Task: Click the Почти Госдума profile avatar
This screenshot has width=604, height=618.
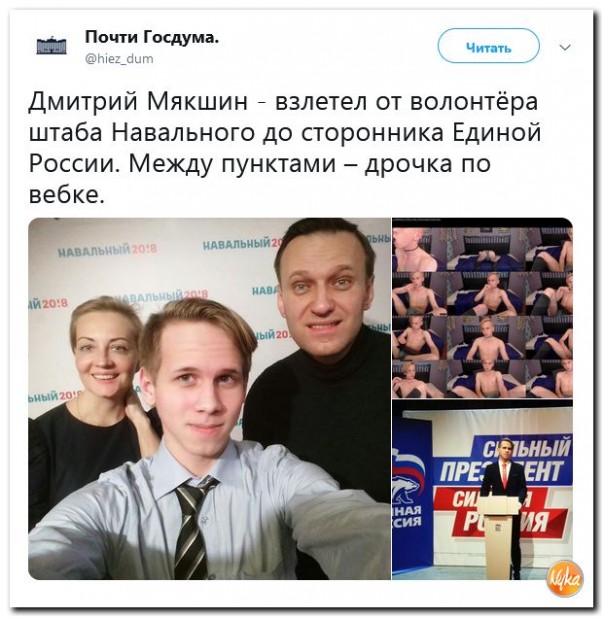Action: point(51,47)
